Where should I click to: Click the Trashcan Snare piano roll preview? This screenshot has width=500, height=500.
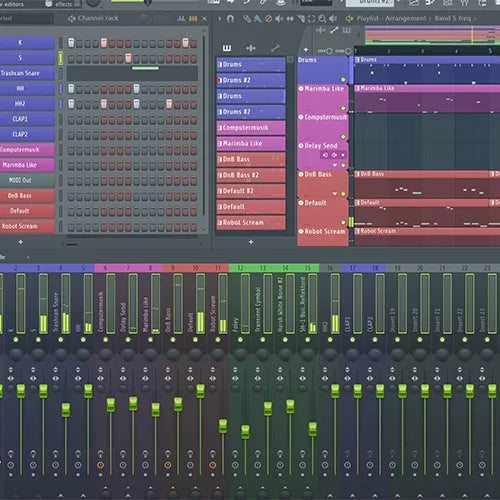[132, 73]
